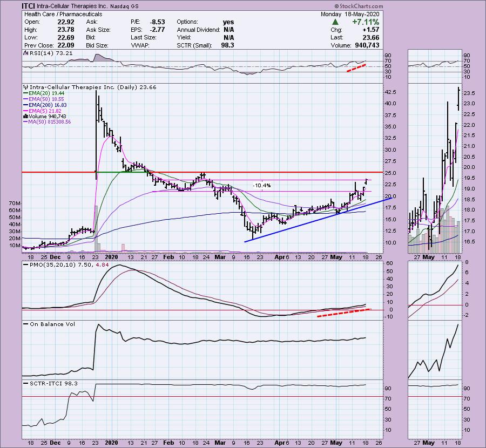This screenshot has width=486, height=448.
Task: Click the Low price 22.69
Action: pos(66,37)
